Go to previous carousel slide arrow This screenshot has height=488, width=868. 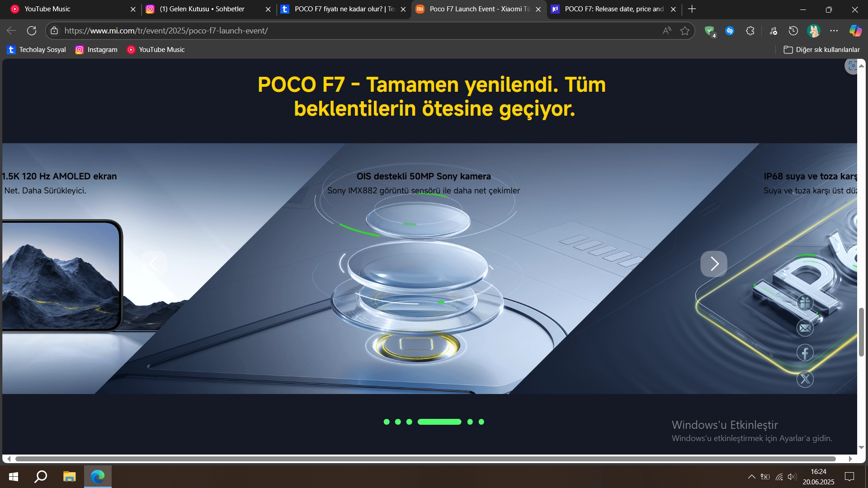154,264
